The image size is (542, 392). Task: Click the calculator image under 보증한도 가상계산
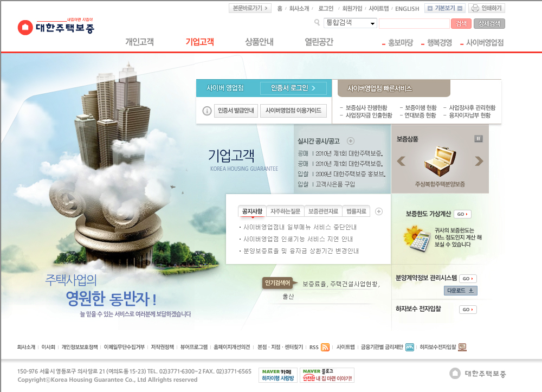[x=416, y=237]
